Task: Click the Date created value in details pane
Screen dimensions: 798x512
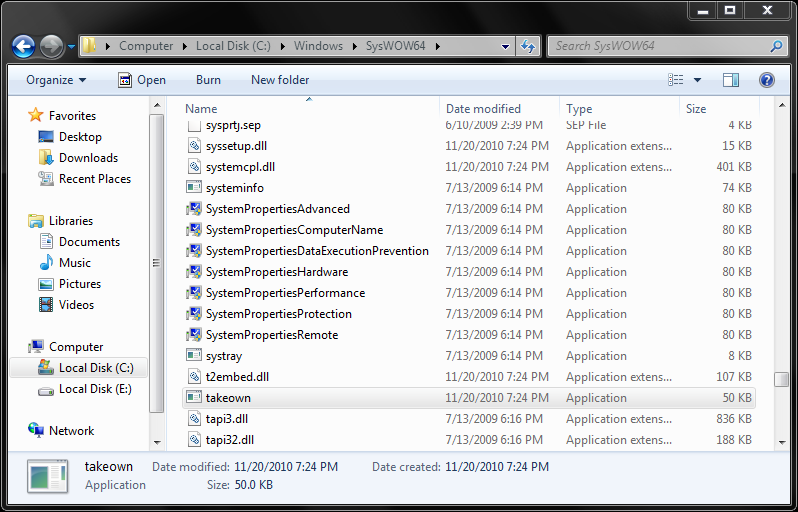Action: 497,467
